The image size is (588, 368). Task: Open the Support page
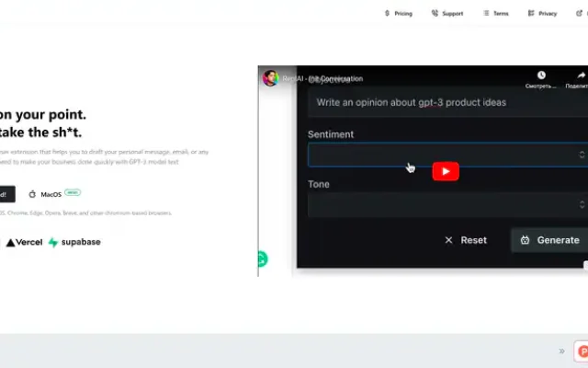447,14
